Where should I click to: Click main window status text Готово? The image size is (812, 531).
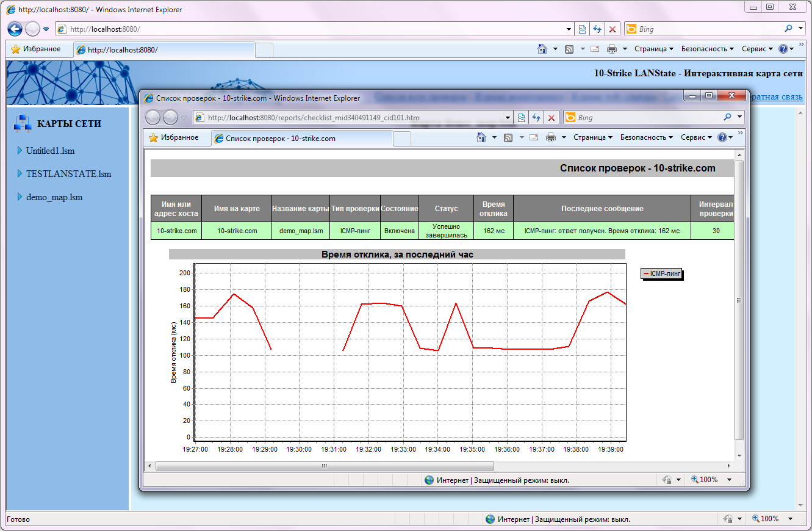(x=18, y=519)
